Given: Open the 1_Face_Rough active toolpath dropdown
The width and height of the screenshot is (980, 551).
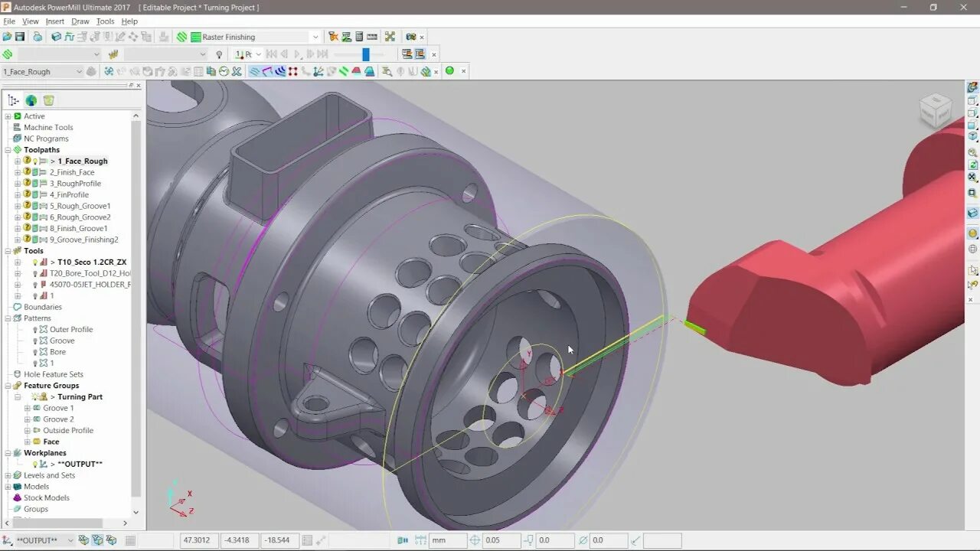Looking at the screenshot, I should [x=79, y=71].
